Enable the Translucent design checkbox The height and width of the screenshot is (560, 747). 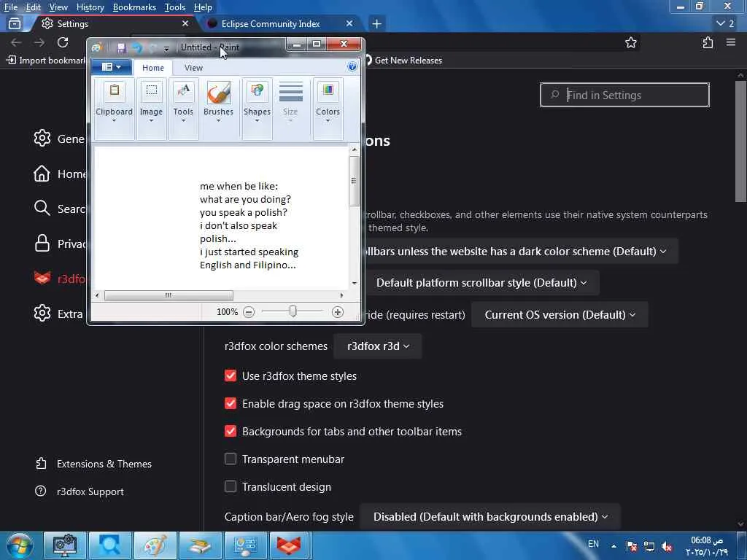click(231, 486)
